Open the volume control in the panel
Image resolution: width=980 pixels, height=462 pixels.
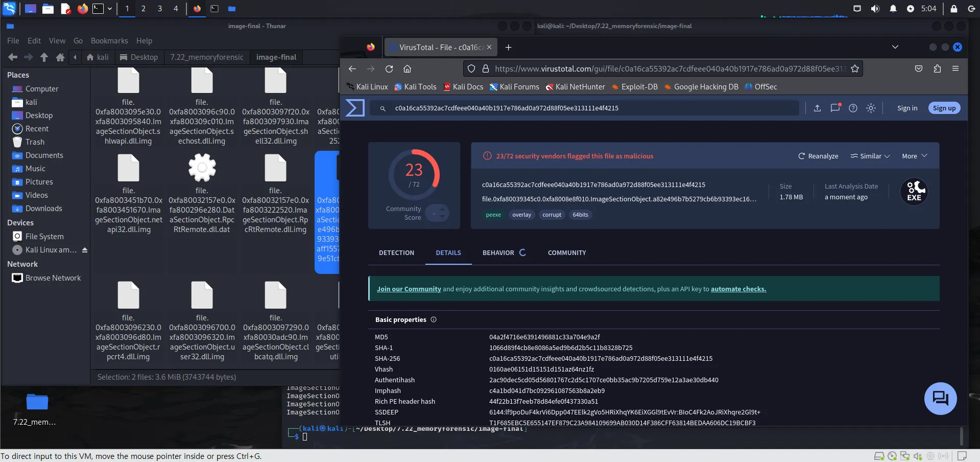point(875,9)
